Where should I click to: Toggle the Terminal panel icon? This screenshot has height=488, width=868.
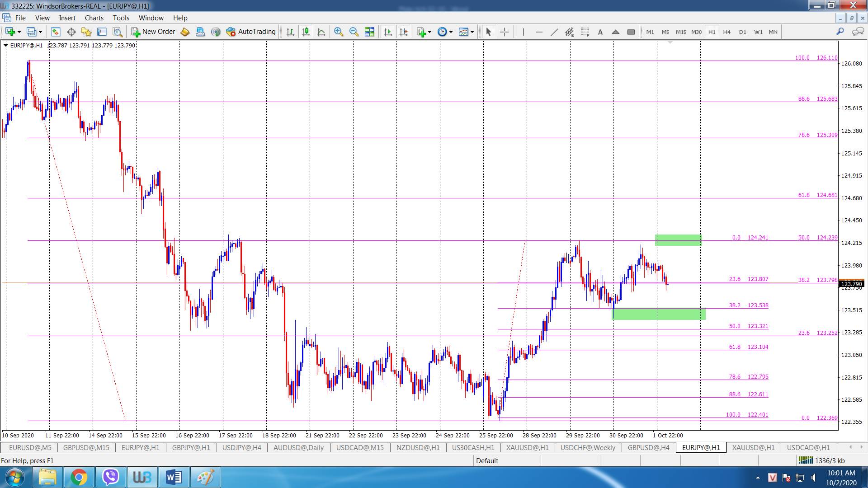(x=102, y=32)
